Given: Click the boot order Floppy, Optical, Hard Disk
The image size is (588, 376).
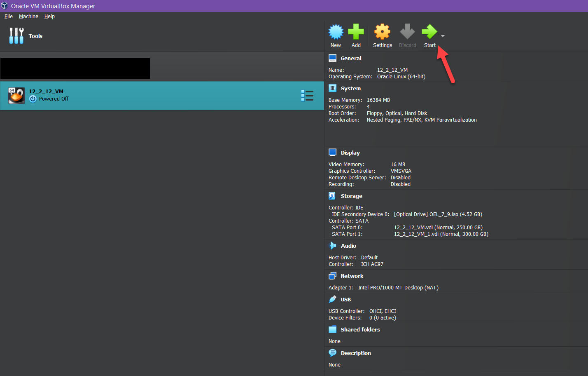Looking at the screenshot, I should coord(397,113).
